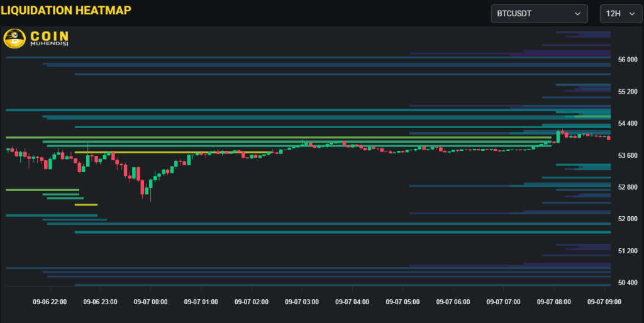Click the 53 600 price level label
The width and height of the screenshot is (644, 323).
point(628,155)
